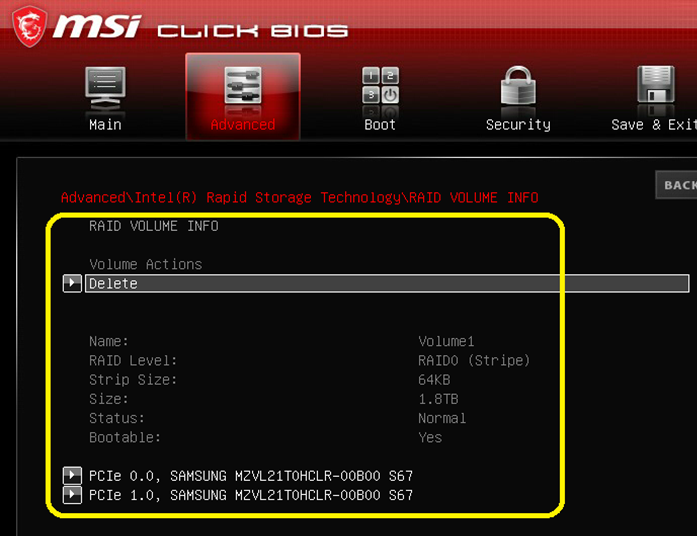Open the Boot tab label
697x536 pixels.
380,125
